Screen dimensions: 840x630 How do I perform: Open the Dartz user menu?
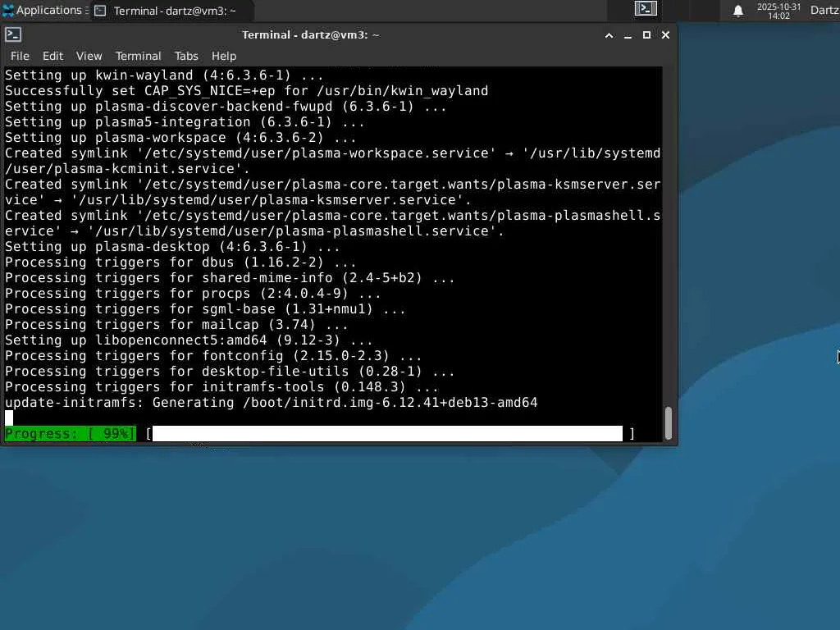point(825,10)
